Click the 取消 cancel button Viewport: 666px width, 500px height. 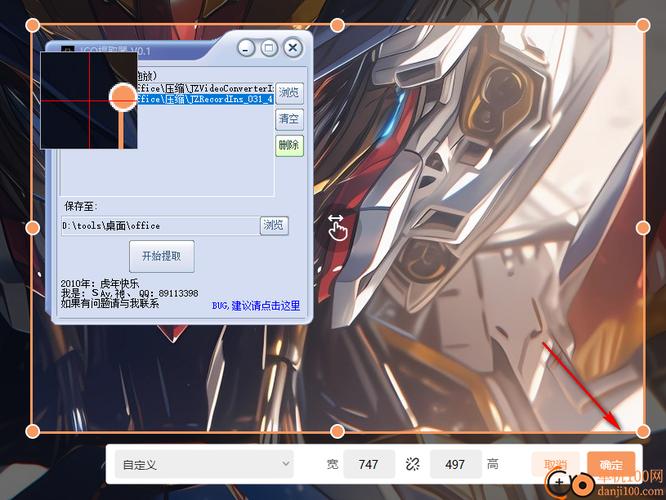pos(556,464)
